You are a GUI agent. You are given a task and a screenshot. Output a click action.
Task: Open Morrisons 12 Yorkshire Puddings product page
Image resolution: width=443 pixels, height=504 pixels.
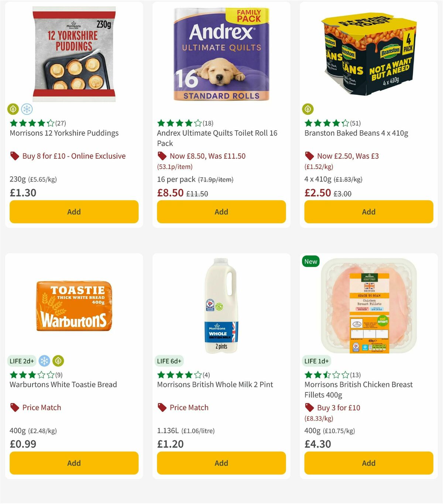click(x=63, y=133)
